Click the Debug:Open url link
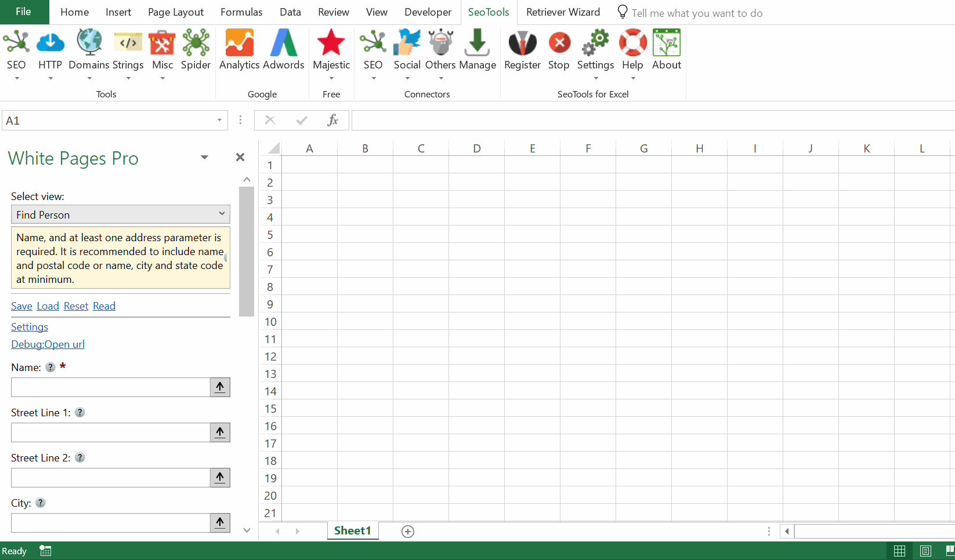This screenshot has height=560, width=955. (x=48, y=344)
